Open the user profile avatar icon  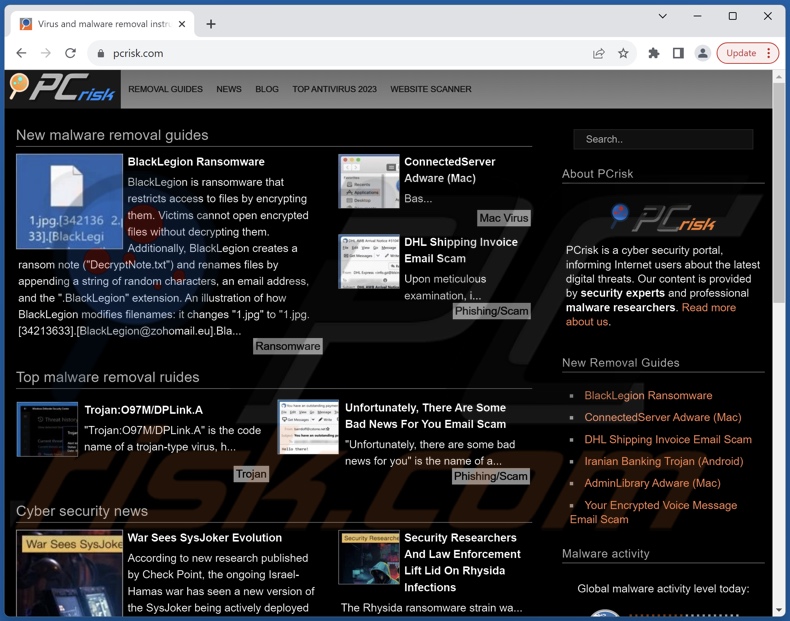click(x=702, y=53)
